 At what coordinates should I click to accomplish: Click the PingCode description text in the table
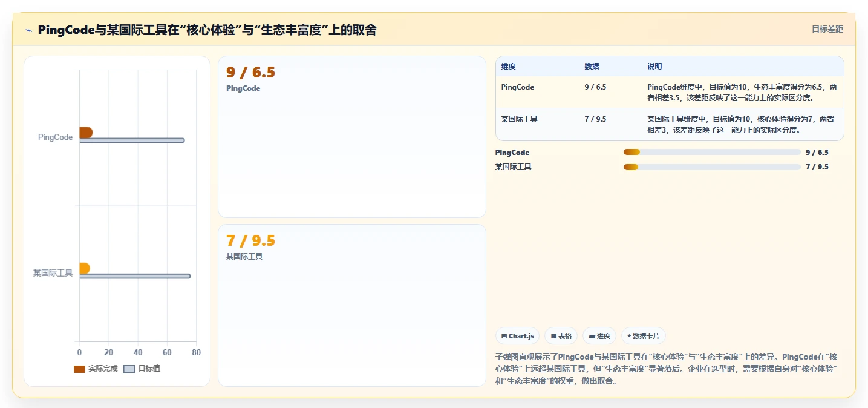(x=742, y=92)
